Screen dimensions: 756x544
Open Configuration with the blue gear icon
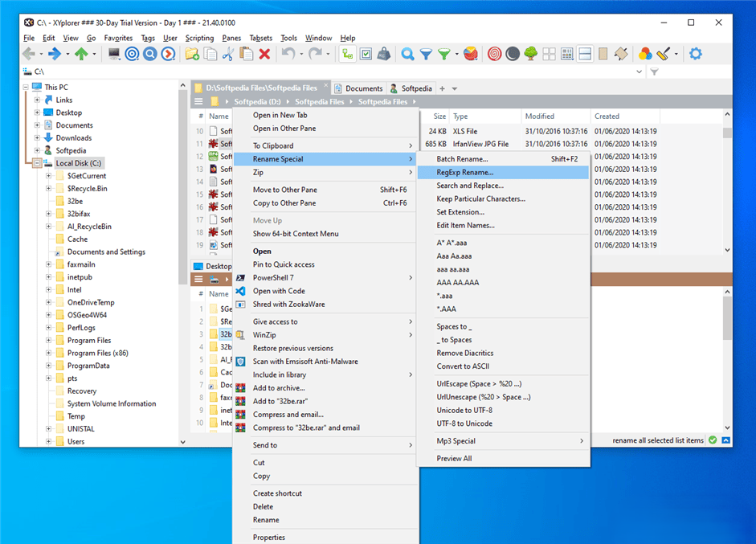coord(695,54)
